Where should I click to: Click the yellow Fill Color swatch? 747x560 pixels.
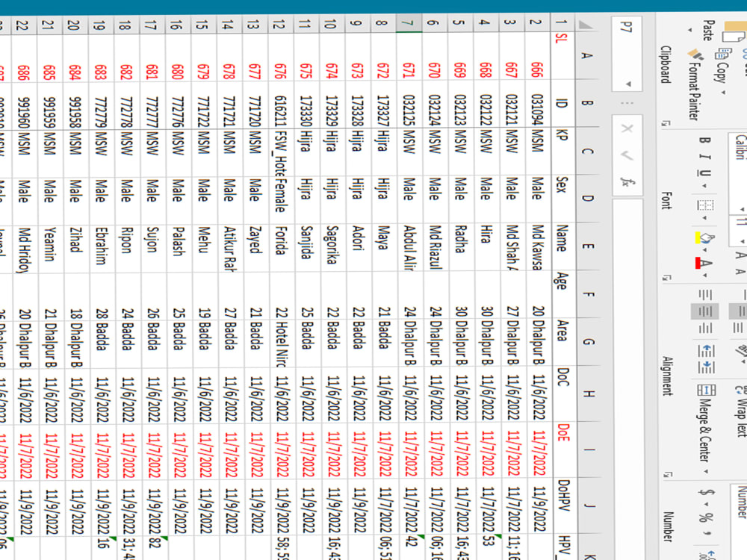tap(697, 237)
